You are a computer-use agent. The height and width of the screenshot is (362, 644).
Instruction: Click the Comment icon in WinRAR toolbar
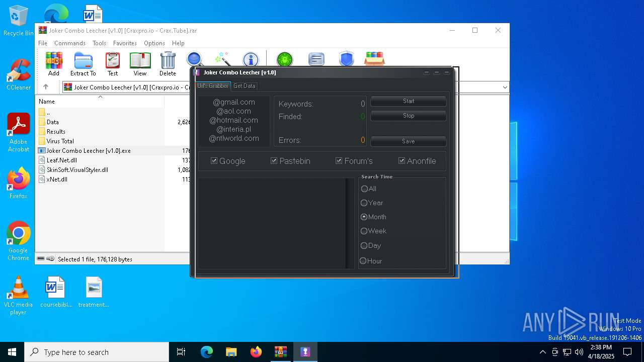(316, 59)
